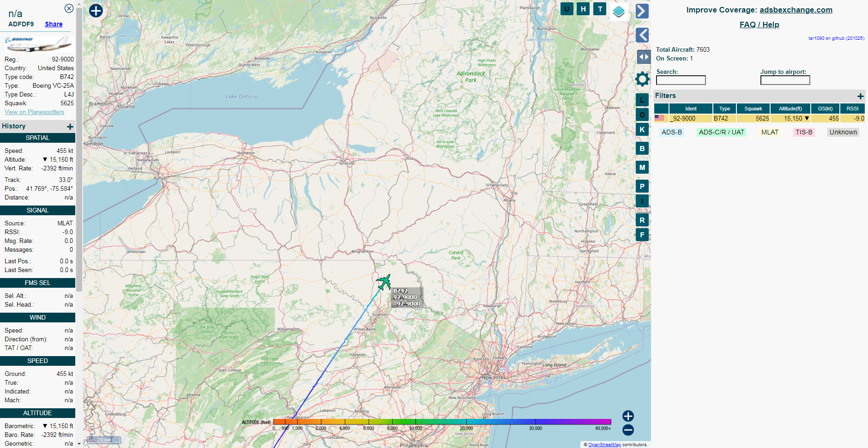Open OpenStreetMap attribution link
Screen dimensions: 868x448
[604, 445]
